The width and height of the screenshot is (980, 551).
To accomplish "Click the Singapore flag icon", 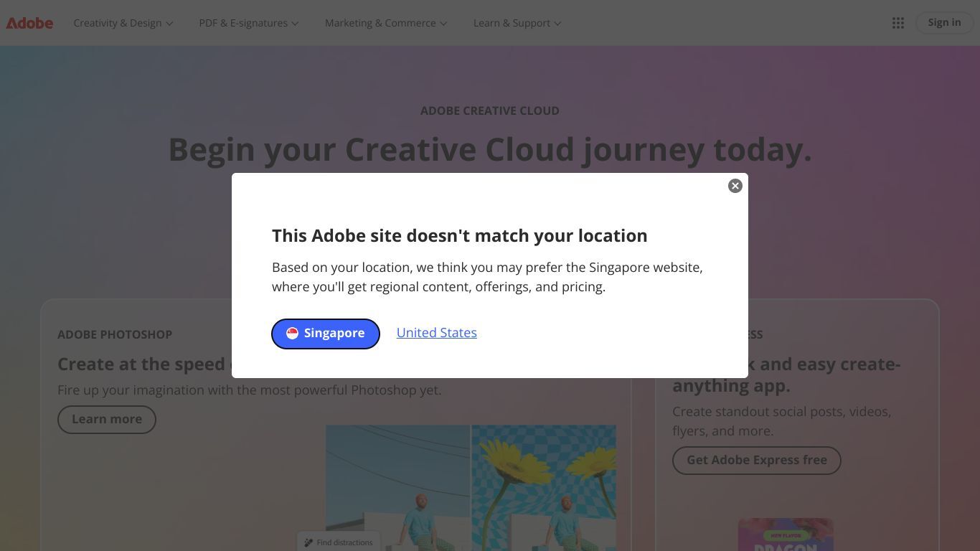I will pos(292,333).
